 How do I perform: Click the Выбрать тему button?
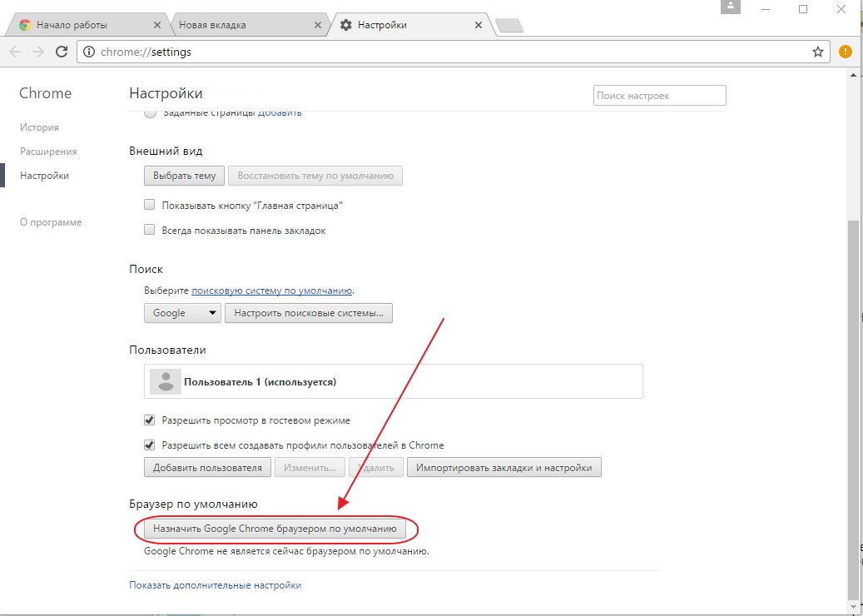184,176
